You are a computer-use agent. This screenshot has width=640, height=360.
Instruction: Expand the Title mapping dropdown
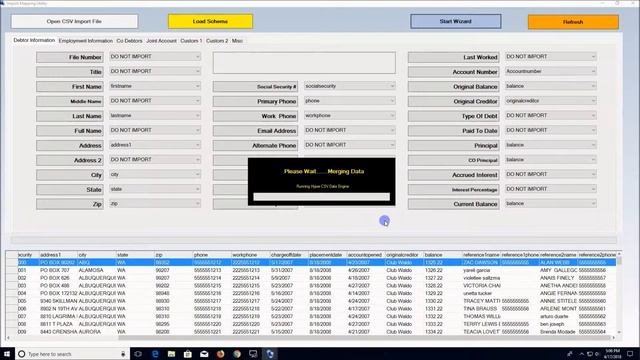pyautogui.click(x=155, y=71)
